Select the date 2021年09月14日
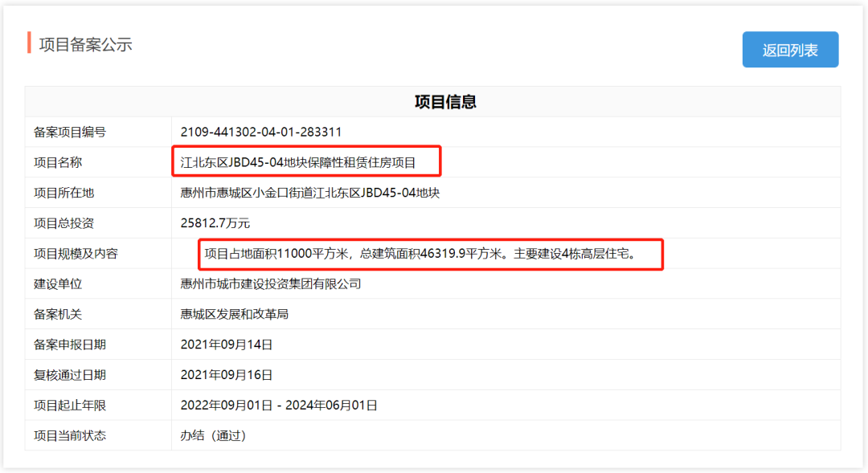 [227, 345]
